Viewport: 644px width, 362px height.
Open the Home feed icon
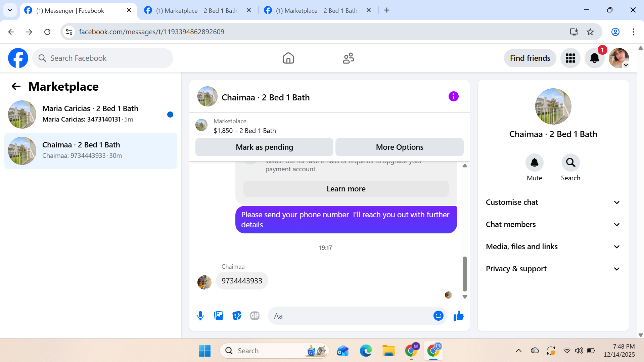tap(288, 58)
